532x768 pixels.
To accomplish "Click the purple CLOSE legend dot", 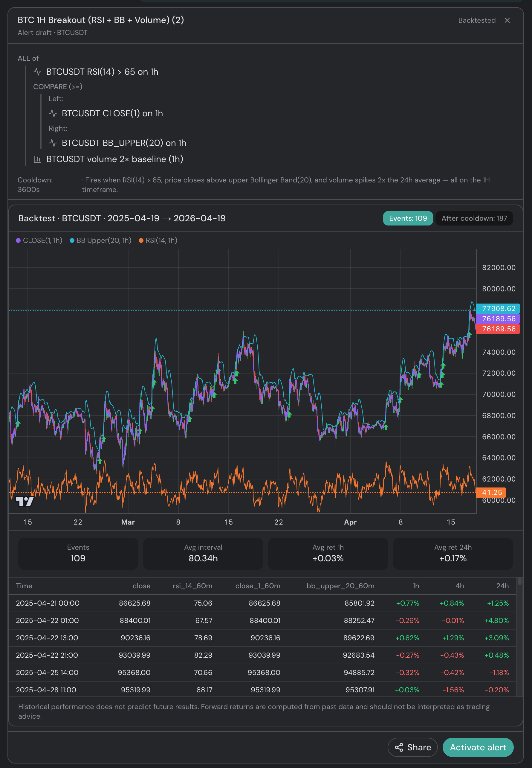I will (18, 240).
